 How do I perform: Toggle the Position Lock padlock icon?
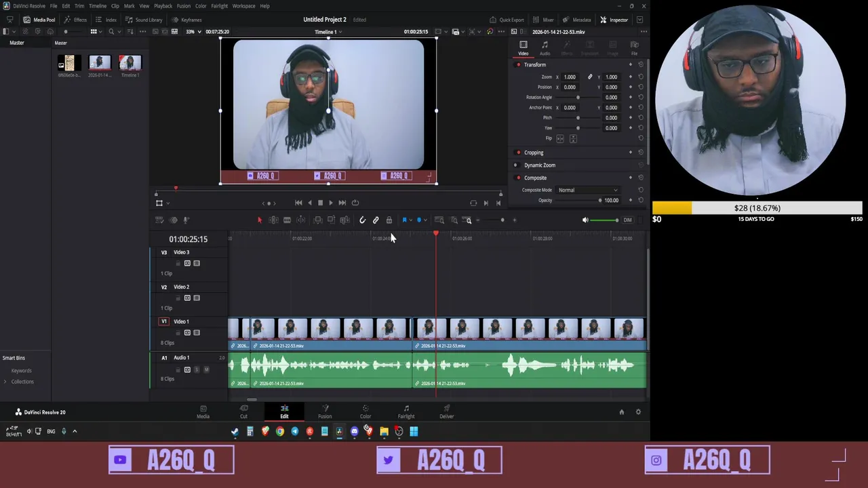(x=389, y=220)
